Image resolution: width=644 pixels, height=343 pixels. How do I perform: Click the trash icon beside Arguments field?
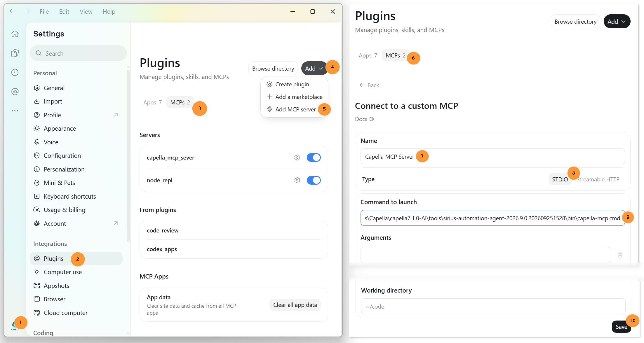(x=620, y=255)
